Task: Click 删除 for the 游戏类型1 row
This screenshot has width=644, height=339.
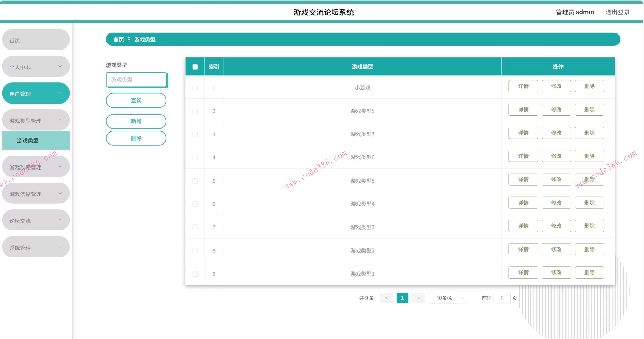Action: 589,272
